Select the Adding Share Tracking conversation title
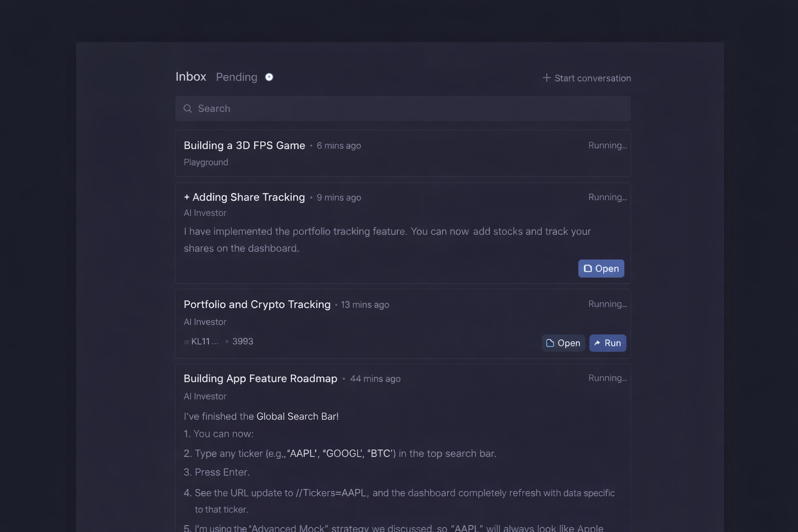The width and height of the screenshot is (798, 532). tap(248, 197)
